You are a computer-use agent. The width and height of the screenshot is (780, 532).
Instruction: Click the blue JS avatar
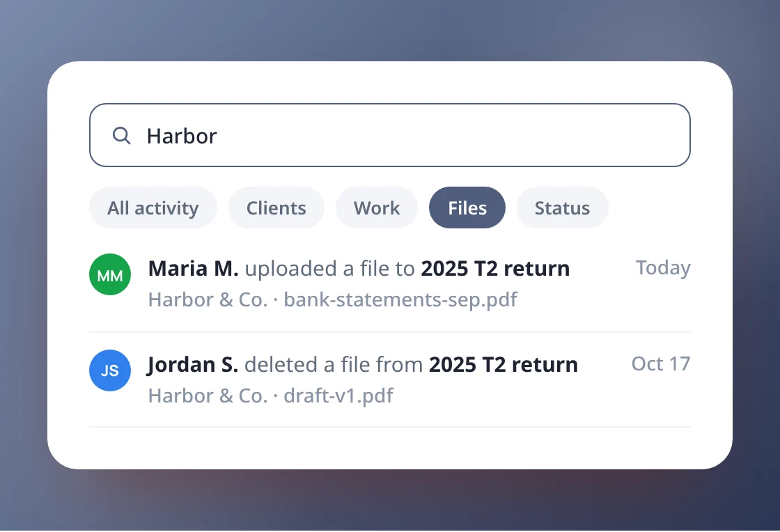[110, 370]
